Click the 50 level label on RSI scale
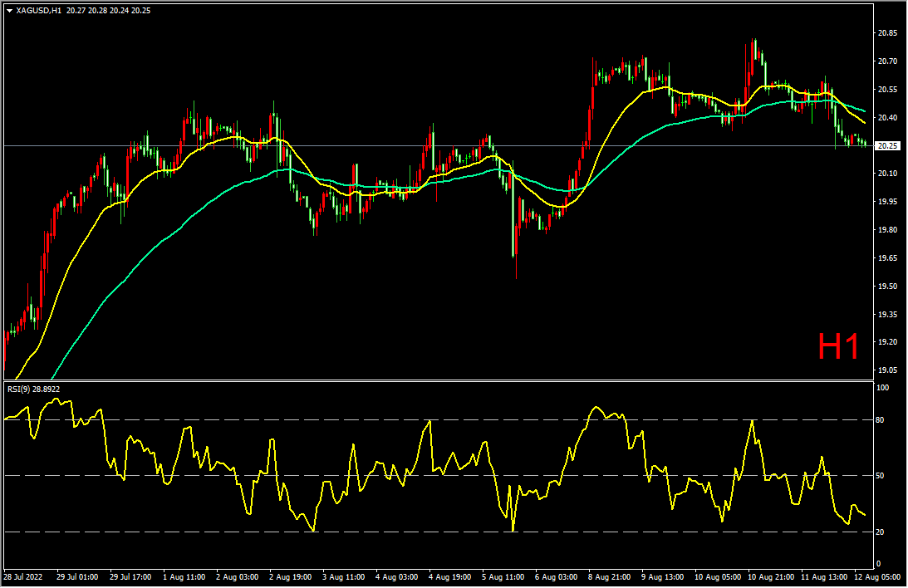The image size is (908, 588). point(881,476)
